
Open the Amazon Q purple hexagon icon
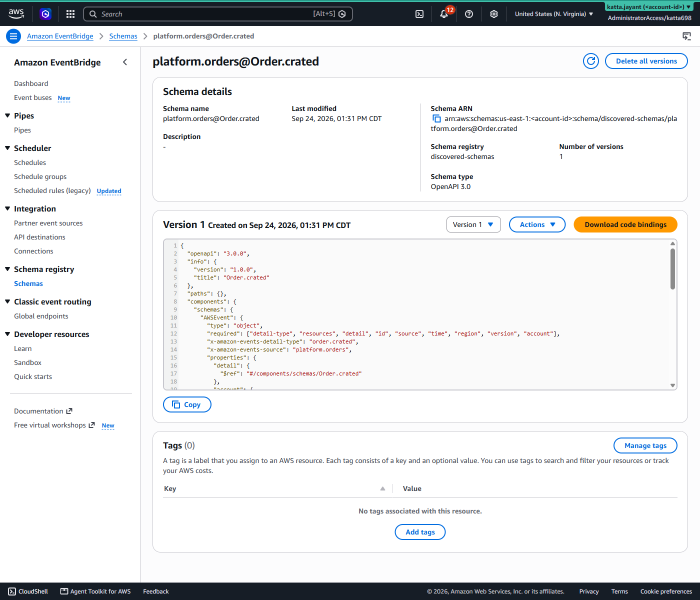click(x=45, y=14)
